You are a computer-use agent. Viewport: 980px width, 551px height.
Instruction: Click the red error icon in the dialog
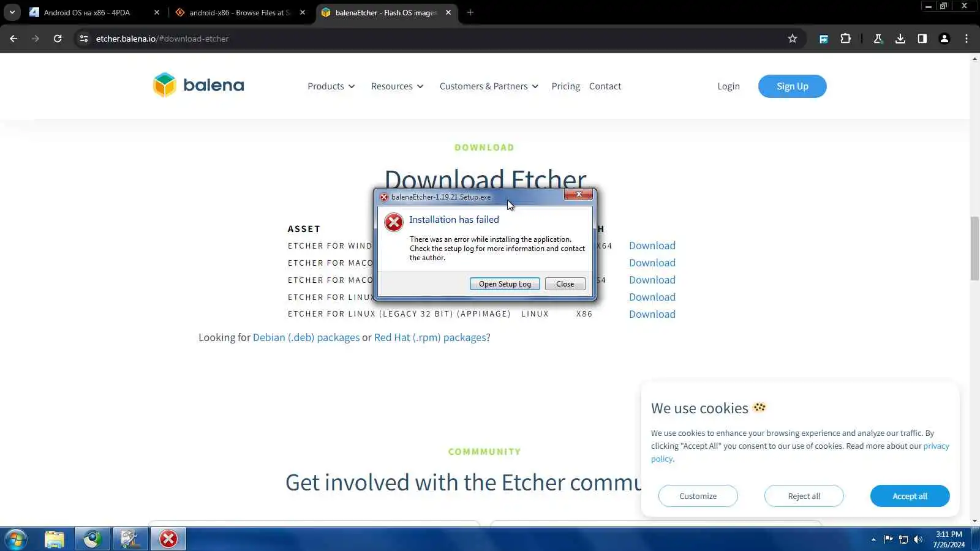[394, 222]
